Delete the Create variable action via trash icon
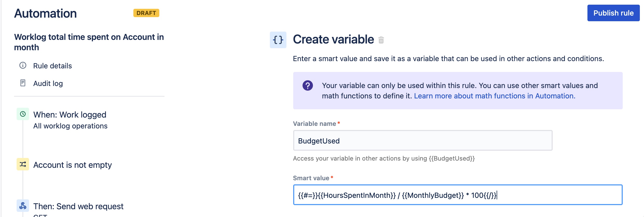This screenshot has width=644, height=217. (x=381, y=40)
